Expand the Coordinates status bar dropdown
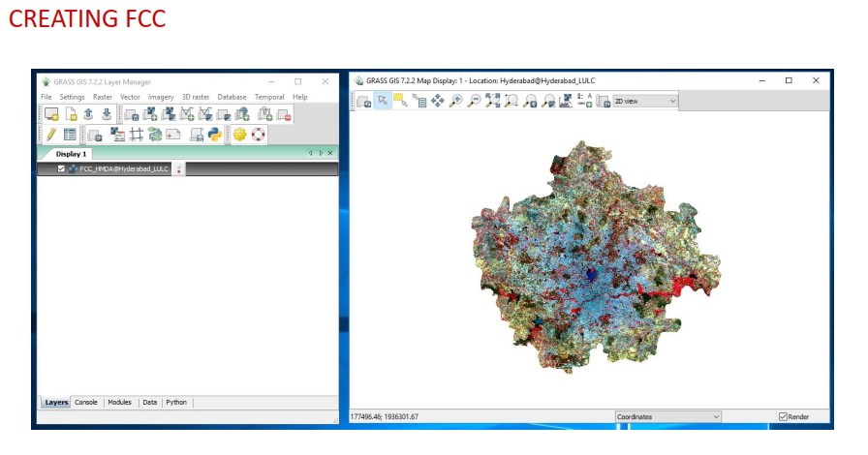Viewport: 868px width, 455px height. (668, 416)
